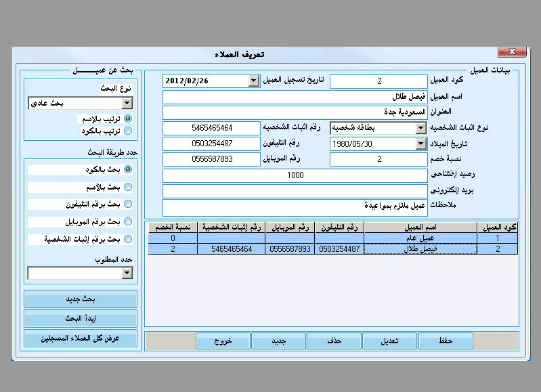This screenshot has width=541, height=392.
Task: Click 'عرض كل العملاء المسجلين' button
Action: click(81, 338)
